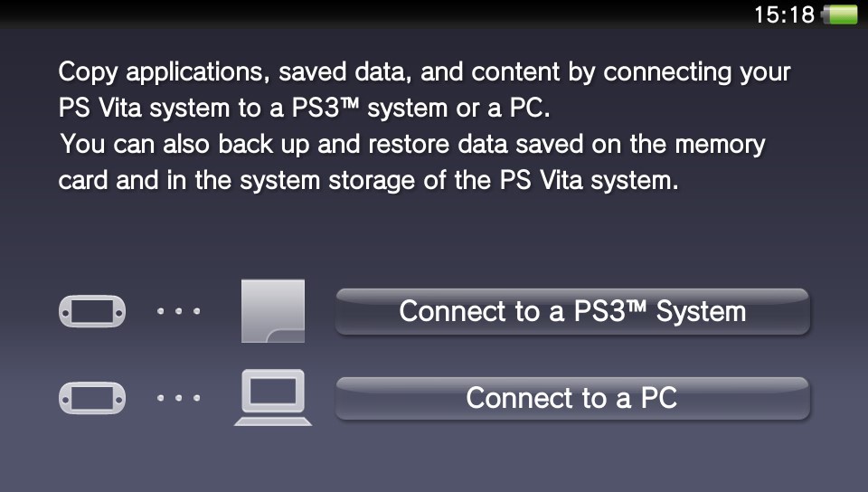Screen dimensions: 868x492
Task: Click the battery level icon
Action: coord(839,14)
